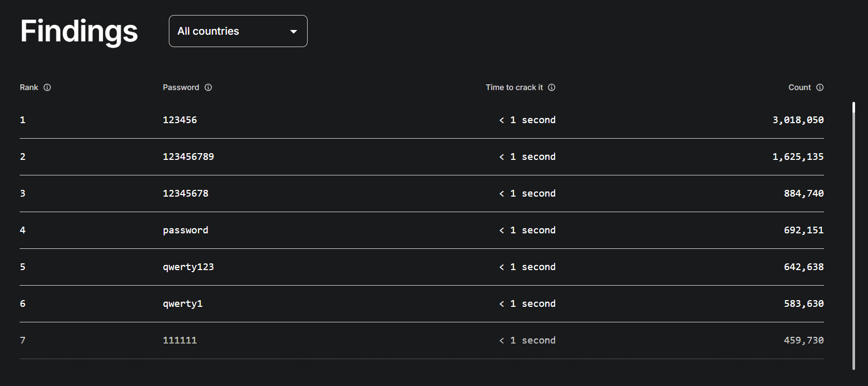Open the All countries dropdown

[238, 31]
